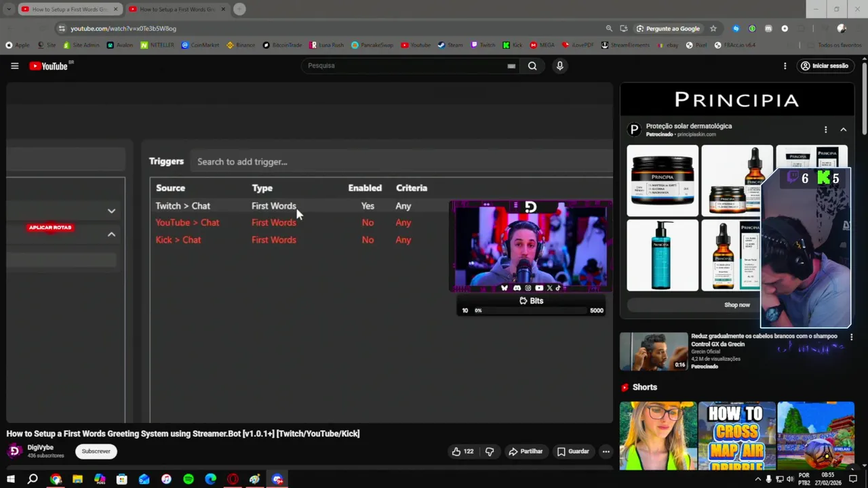Image resolution: width=868 pixels, height=488 pixels.
Task: Open YouTube settings three-dot menu near sign-in
Action: (785, 66)
